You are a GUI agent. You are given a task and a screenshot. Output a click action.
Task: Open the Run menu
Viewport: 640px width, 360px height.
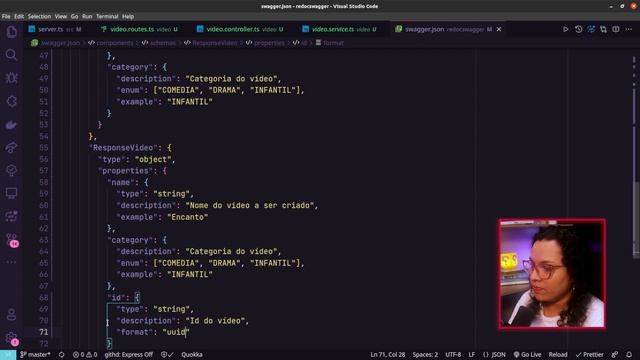(87, 17)
